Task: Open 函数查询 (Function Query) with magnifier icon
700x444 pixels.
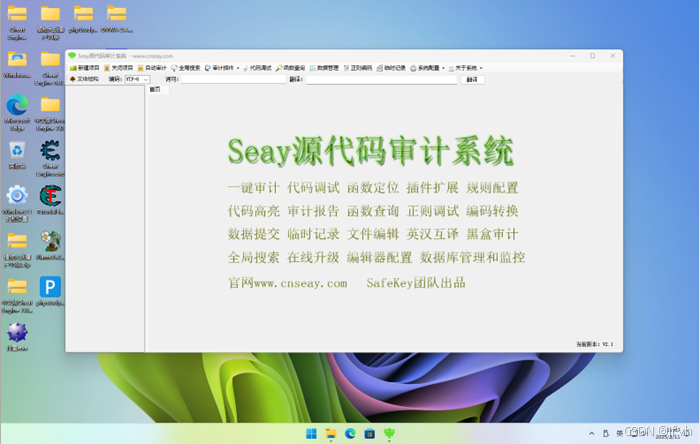Action: coord(290,68)
